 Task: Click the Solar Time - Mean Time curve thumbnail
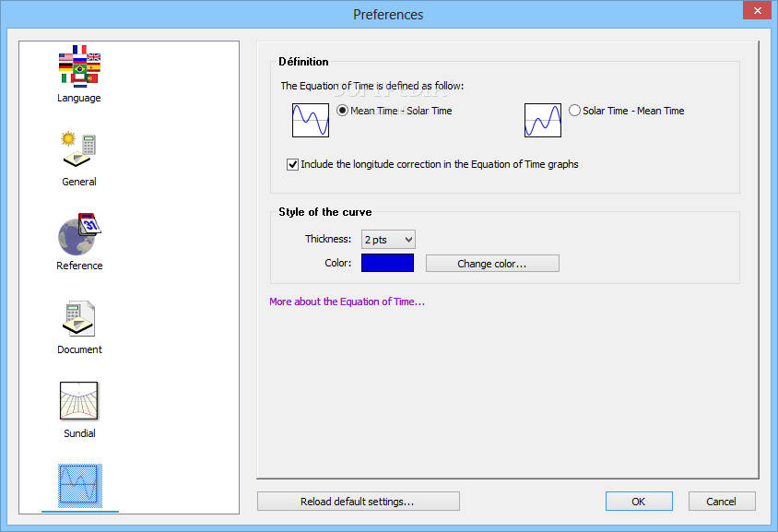coord(543,120)
